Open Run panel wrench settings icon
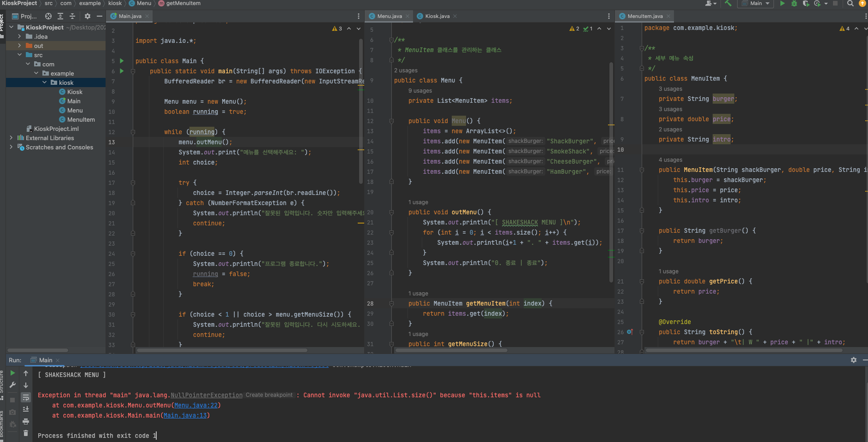This screenshot has height=442, width=868. 12,385
